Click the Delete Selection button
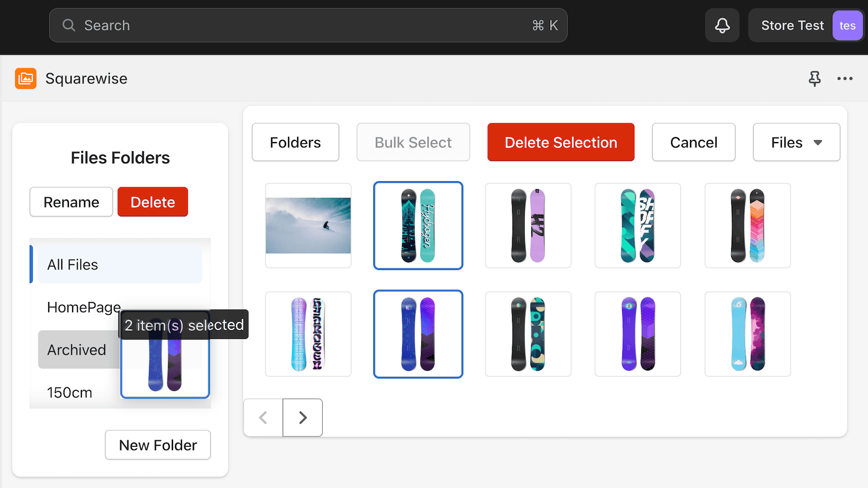Viewport: 868px width, 488px height. click(560, 142)
